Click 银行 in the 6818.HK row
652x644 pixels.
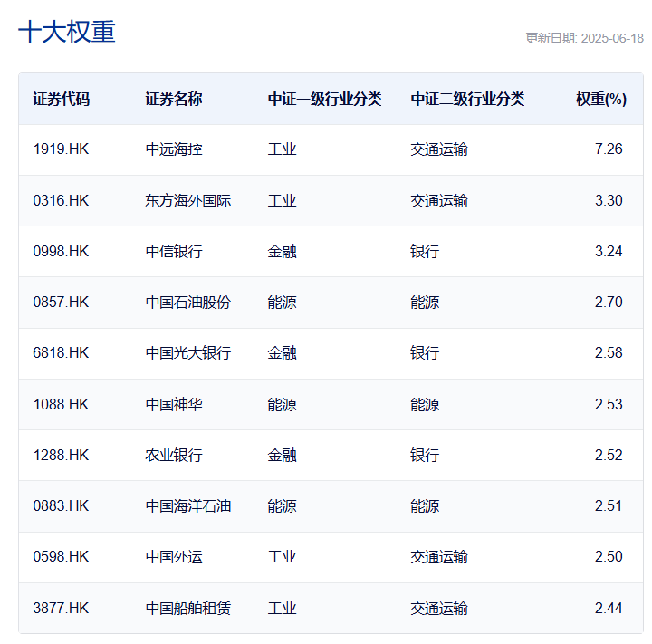click(x=425, y=353)
